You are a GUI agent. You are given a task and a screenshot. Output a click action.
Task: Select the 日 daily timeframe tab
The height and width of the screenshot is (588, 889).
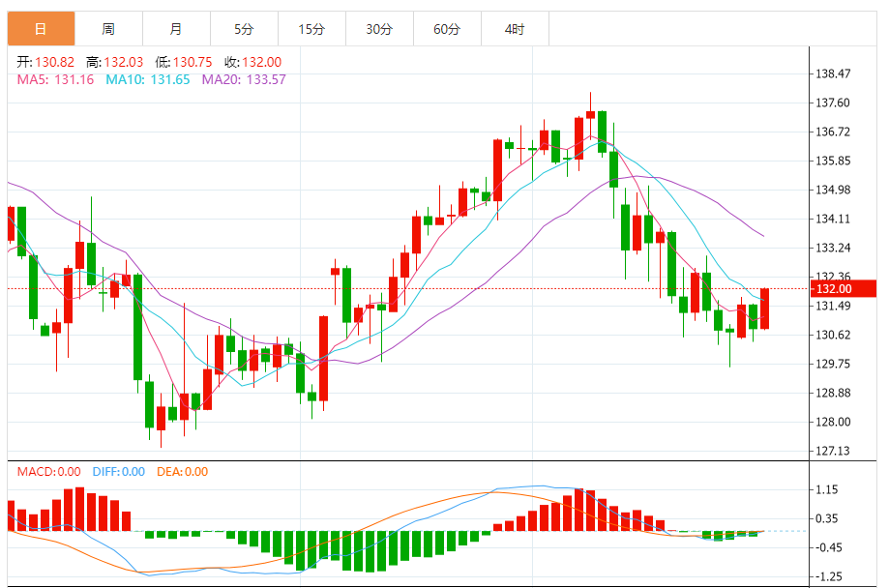click(x=41, y=29)
